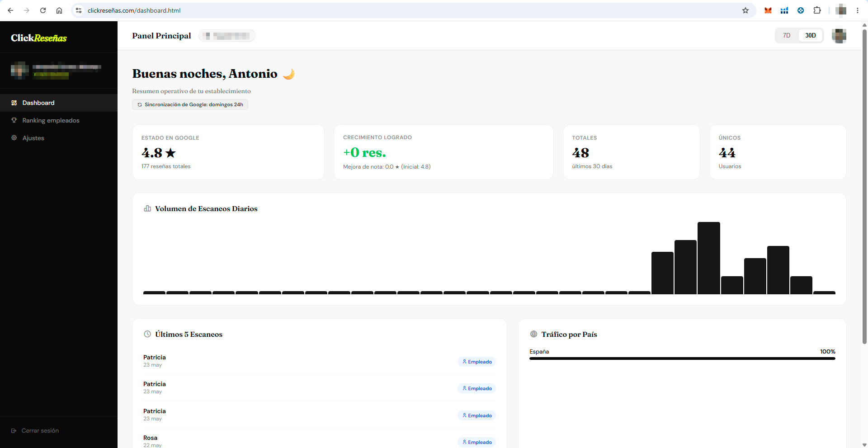
Task: Click the Únicos 44 card
Action: click(778, 152)
